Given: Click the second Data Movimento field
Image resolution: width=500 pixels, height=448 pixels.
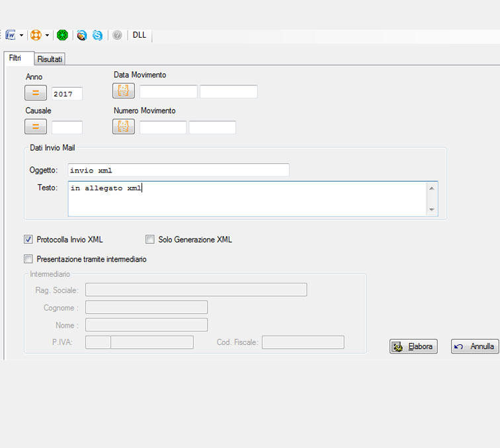Looking at the screenshot, I should click(x=229, y=92).
